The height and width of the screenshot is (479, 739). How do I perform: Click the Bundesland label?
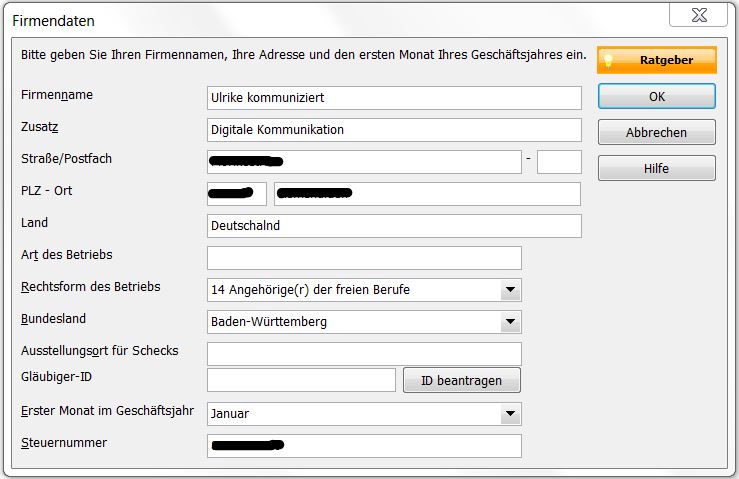[53, 319]
